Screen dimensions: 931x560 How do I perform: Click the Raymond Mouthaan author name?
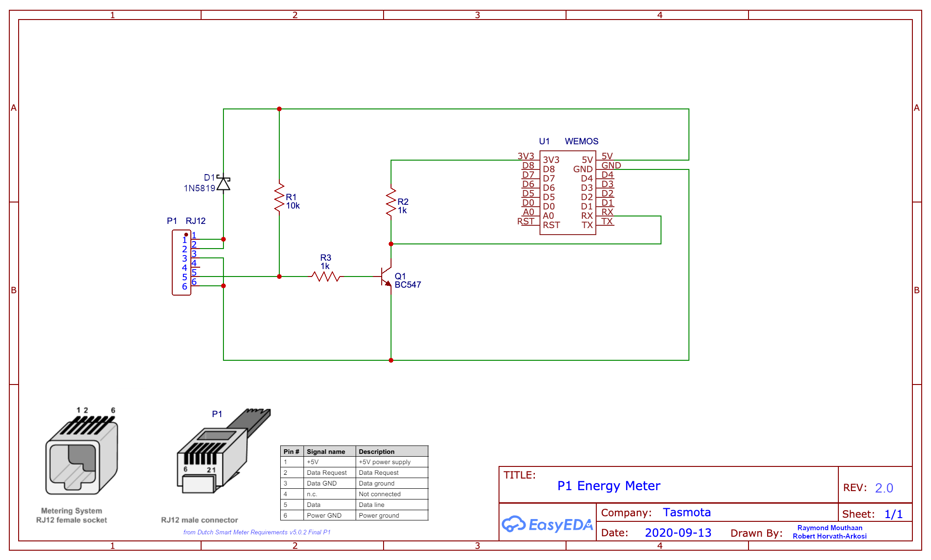[x=830, y=528]
